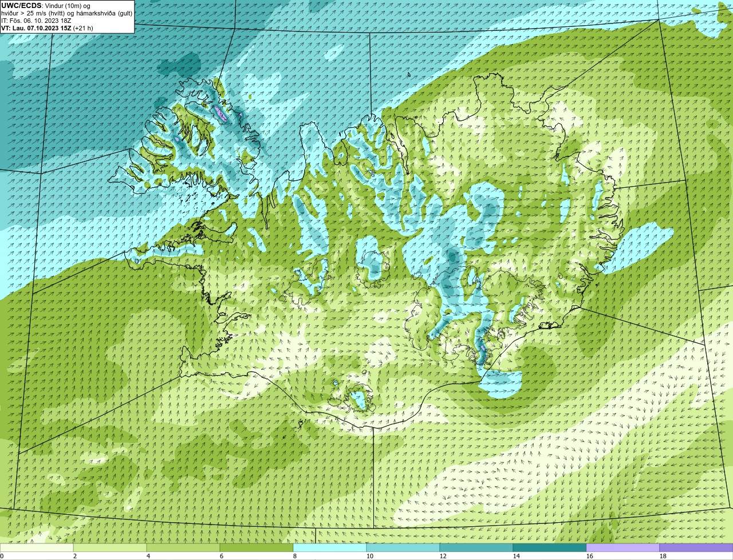Click the legend scale label "6"
The image size is (733, 560).
(222, 556)
